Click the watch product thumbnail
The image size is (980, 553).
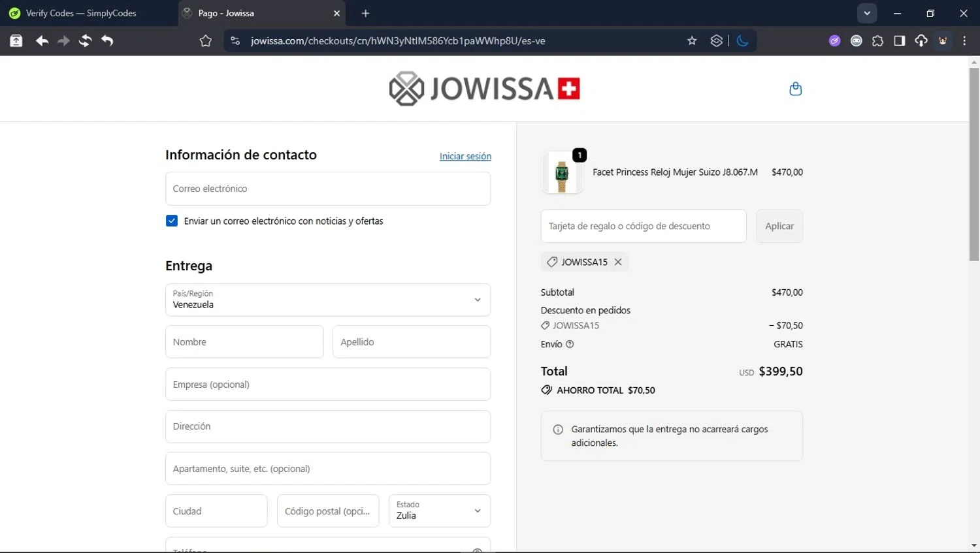pos(562,173)
